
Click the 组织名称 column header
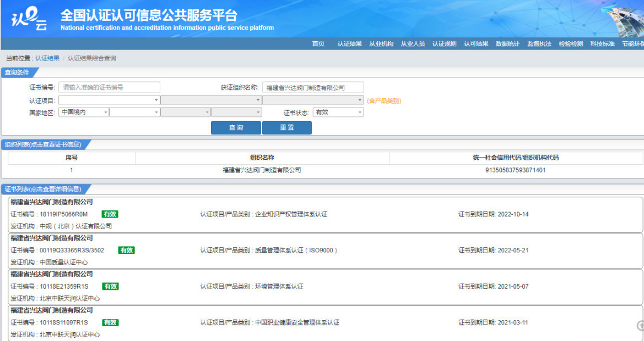(262, 158)
